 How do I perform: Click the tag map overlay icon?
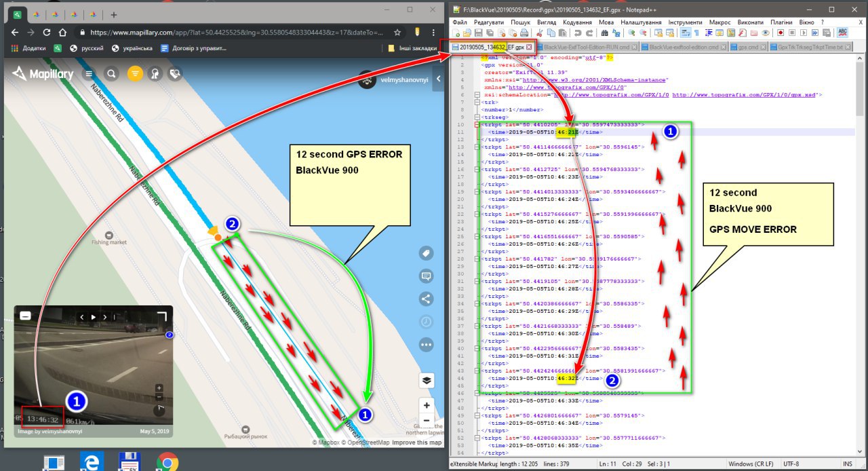pyautogui.click(x=427, y=252)
